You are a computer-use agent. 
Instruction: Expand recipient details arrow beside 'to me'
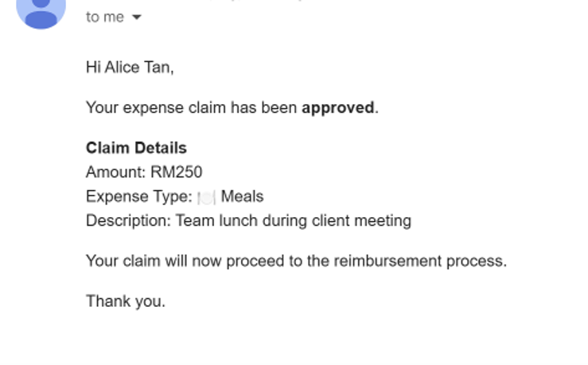[x=137, y=17]
